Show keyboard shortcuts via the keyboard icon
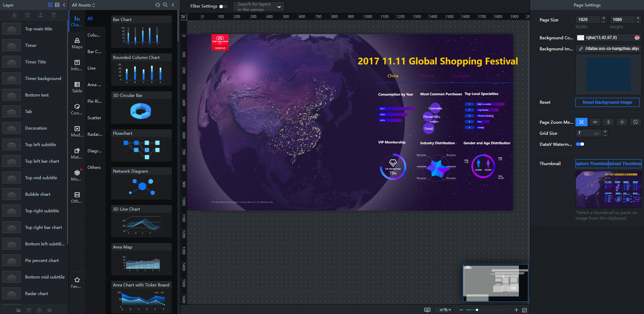 (x=427, y=310)
